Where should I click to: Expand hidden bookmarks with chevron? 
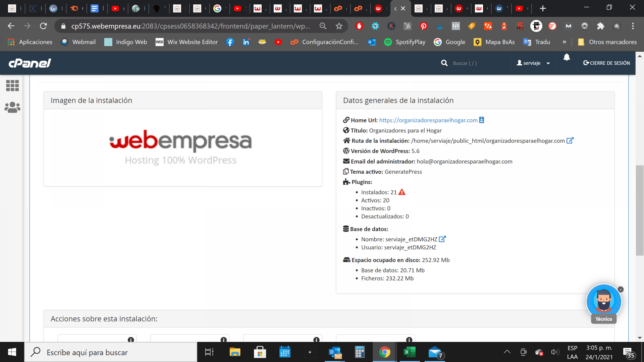point(564,42)
